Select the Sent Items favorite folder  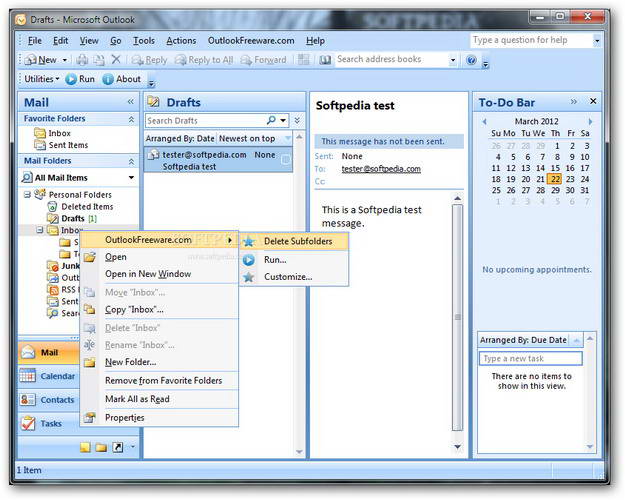tap(68, 145)
